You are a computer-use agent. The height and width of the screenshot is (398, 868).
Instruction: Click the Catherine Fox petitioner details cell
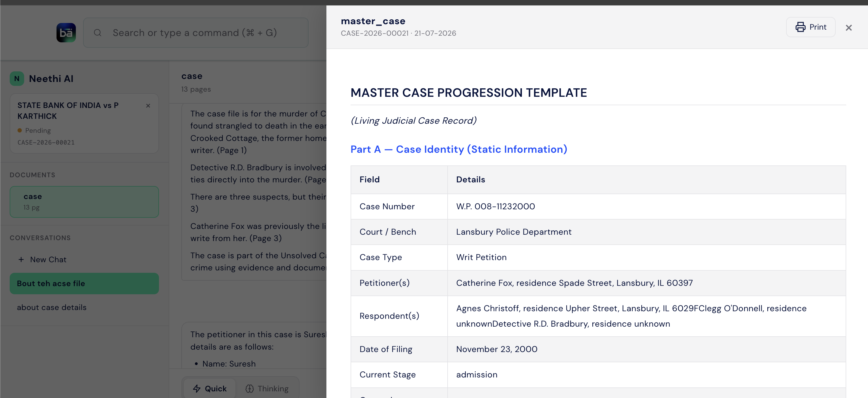point(646,283)
